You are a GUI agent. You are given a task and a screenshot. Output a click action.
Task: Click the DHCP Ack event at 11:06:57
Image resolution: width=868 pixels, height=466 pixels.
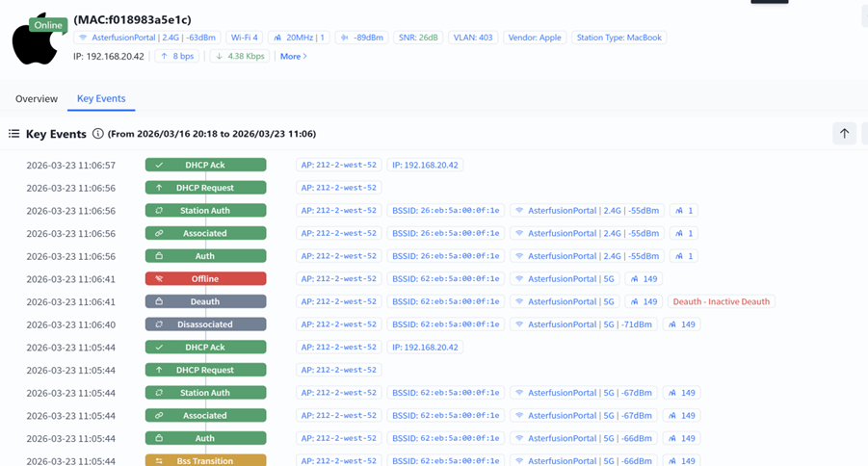pos(205,165)
